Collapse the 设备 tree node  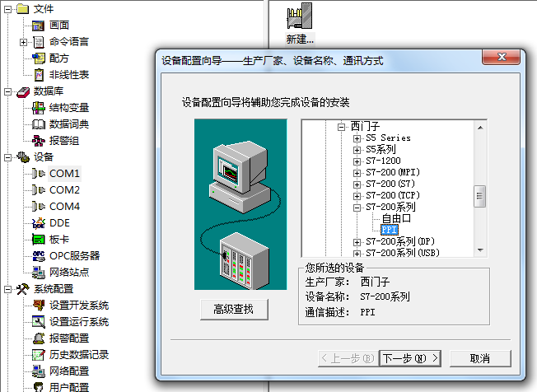pos(7,157)
